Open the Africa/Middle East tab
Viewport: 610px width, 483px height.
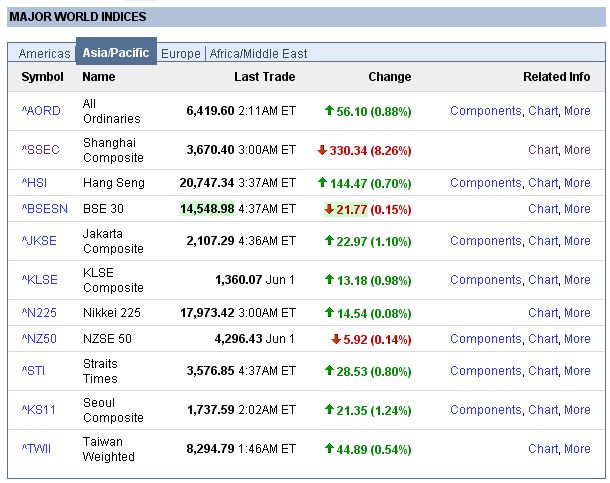click(x=258, y=53)
